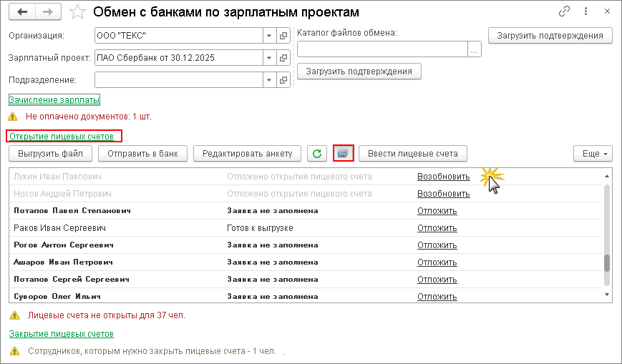622x364 pixels.
Task: Open the Закрытие лицевых счетов link
Action: click(x=61, y=334)
